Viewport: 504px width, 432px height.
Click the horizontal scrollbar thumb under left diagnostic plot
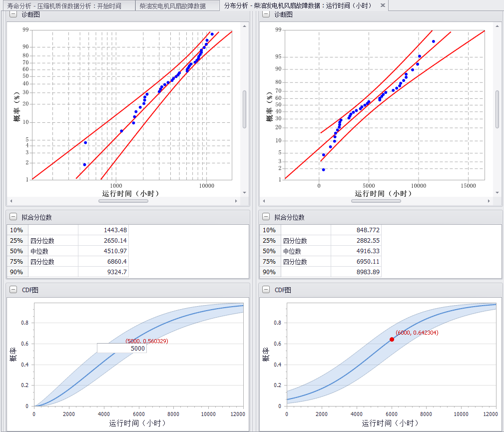coord(123,201)
